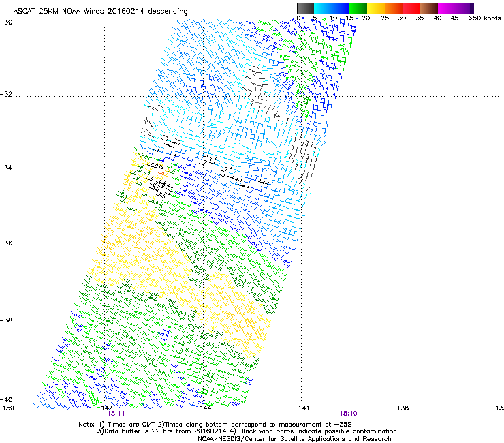This screenshot has width=504, height=443.
Task: Pick the magenta 40–45 knots color bar segment
Action: pos(447,8)
